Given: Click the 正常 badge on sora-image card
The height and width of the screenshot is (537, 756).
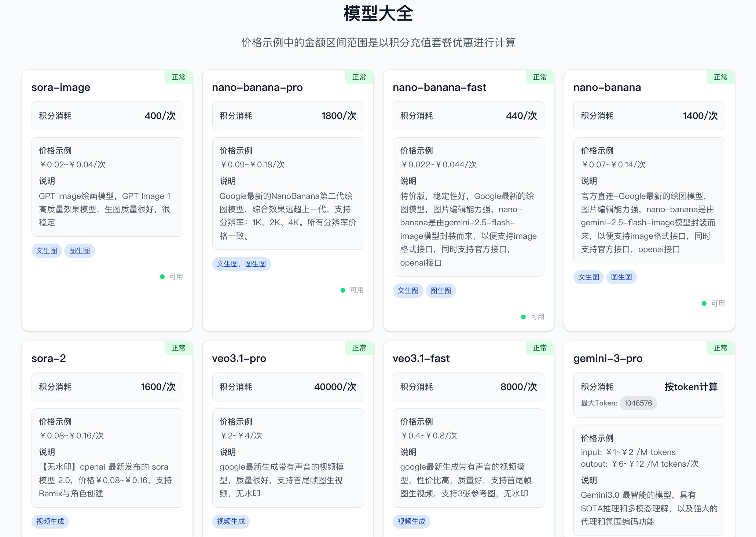Looking at the screenshot, I should [x=179, y=77].
